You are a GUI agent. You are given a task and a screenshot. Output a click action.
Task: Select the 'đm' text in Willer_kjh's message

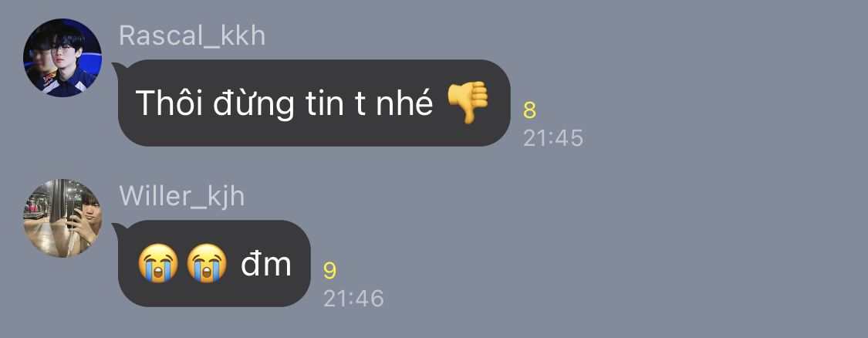click(x=265, y=265)
